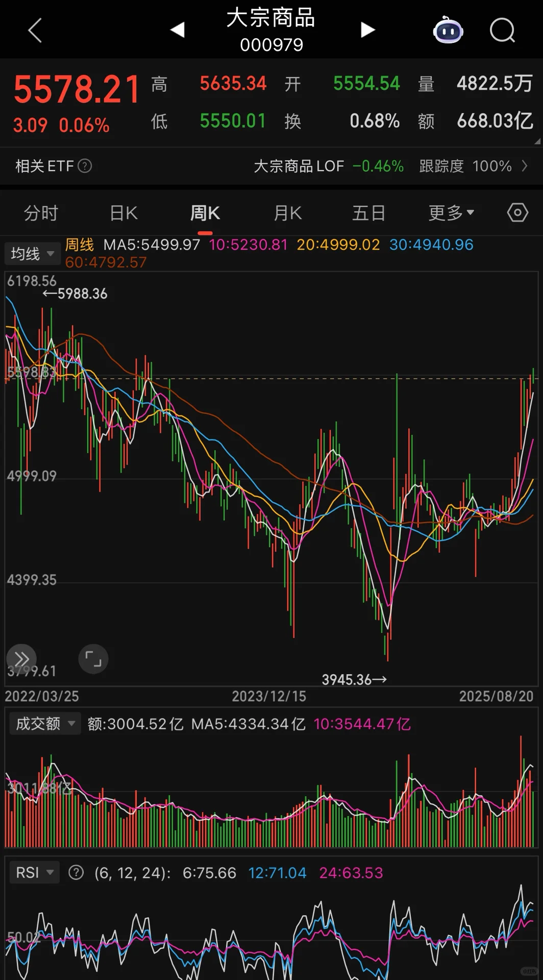
Task: Tap the 6198.56 price axis label
Action: [32, 281]
